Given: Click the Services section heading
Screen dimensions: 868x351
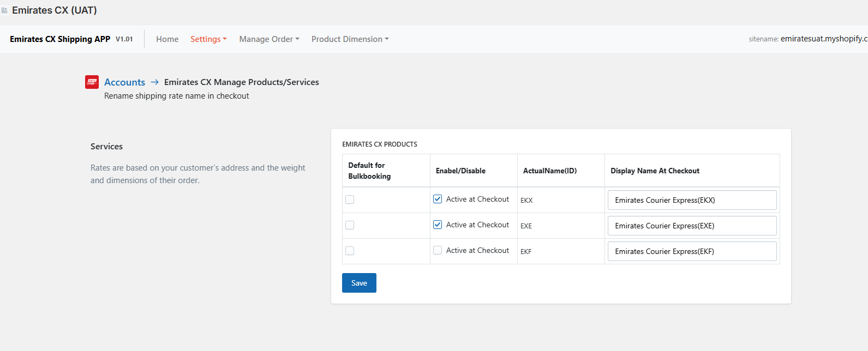Looking at the screenshot, I should tap(106, 147).
